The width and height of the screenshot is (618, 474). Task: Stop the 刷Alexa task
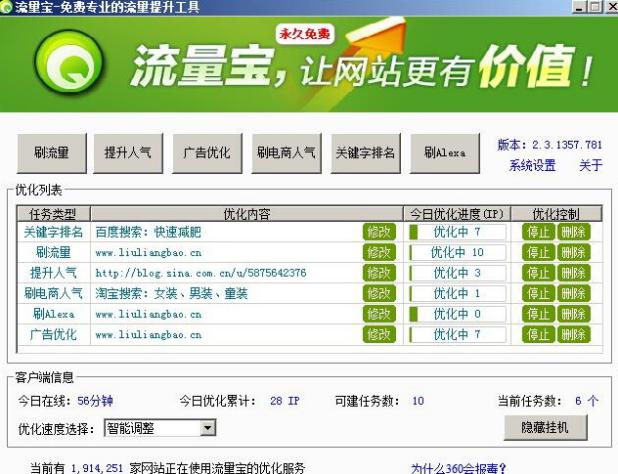(x=538, y=314)
